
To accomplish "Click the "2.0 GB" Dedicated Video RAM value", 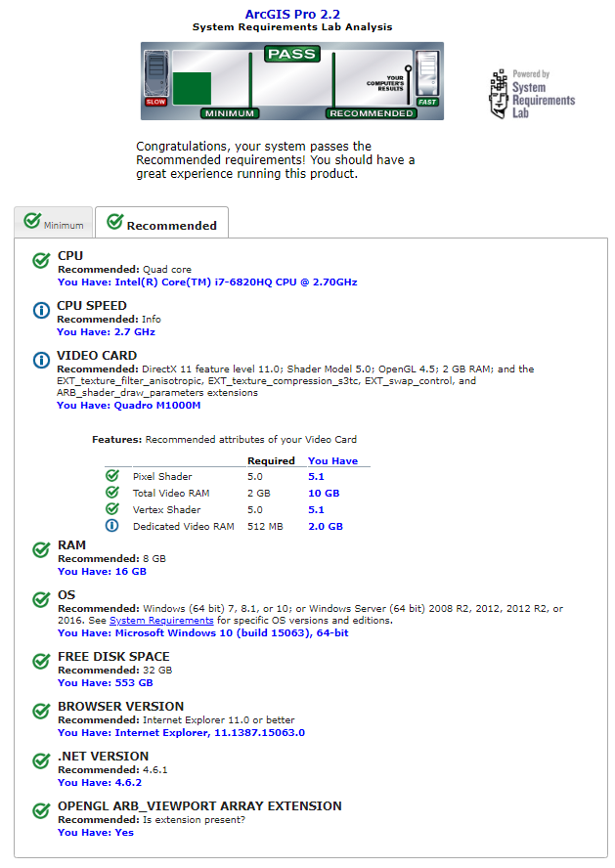I will pyautogui.click(x=326, y=527).
